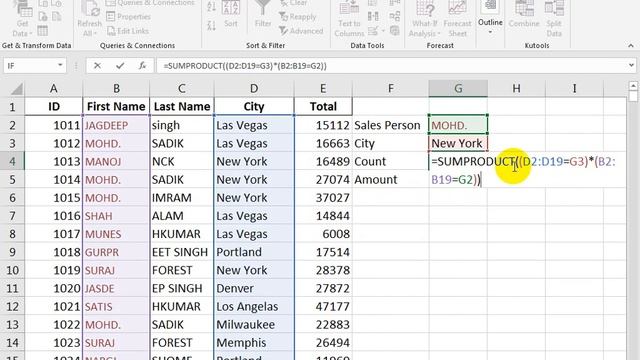Open the Data Validation dropdown arrow
640x360 pixels.
click(x=383, y=31)
